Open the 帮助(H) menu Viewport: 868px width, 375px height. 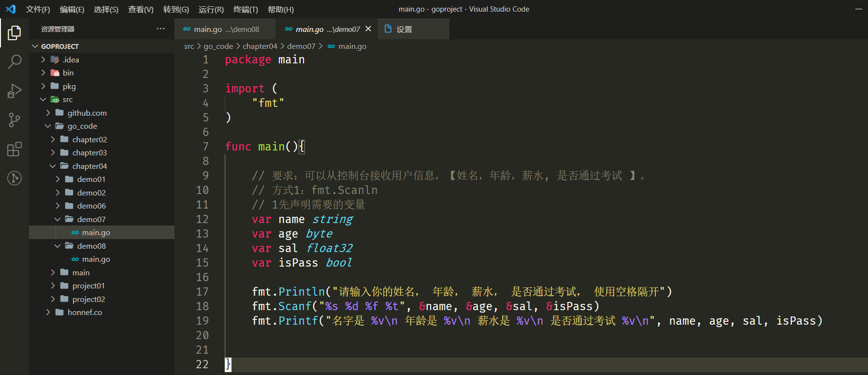(x=281, y=9)
